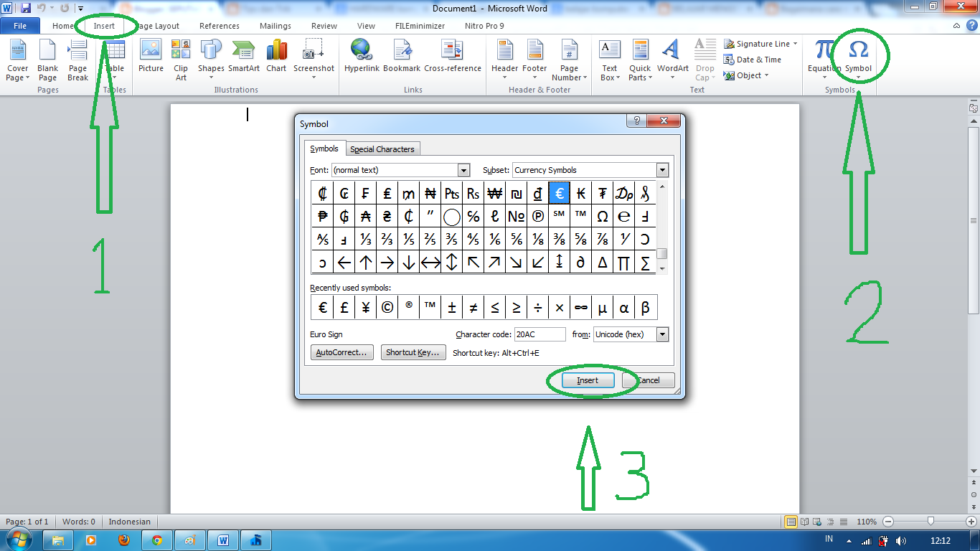Open the 'from' Unicode (hex) dropdown
The image size is (980, 551).
click(x=662, y=334)
